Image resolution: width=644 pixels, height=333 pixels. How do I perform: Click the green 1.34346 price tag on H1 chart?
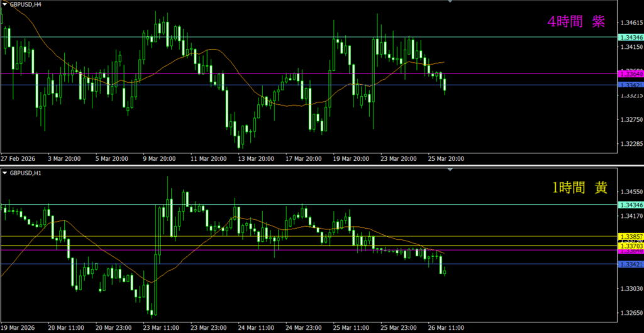[630, 205]
